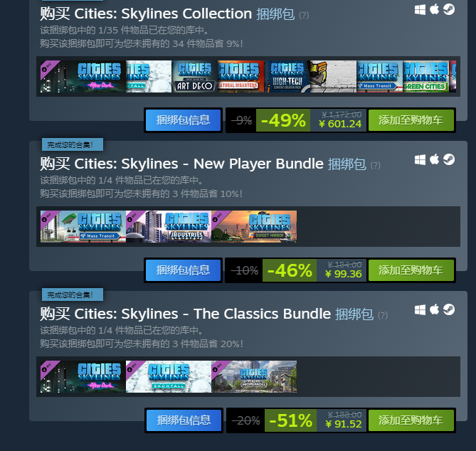This screenshot has width=476, height=451.
Task: Click Steam icon on Collection bundle
Action: 449,9
